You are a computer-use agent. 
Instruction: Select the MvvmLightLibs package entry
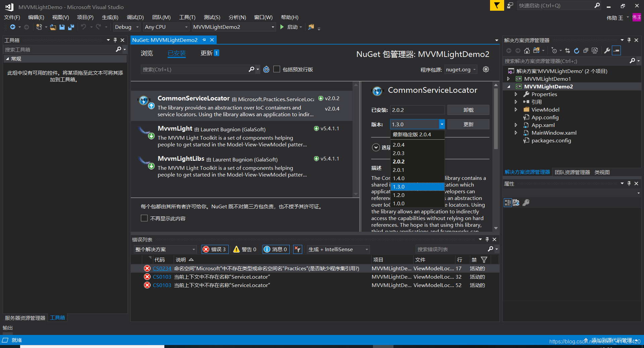(241, 166)
